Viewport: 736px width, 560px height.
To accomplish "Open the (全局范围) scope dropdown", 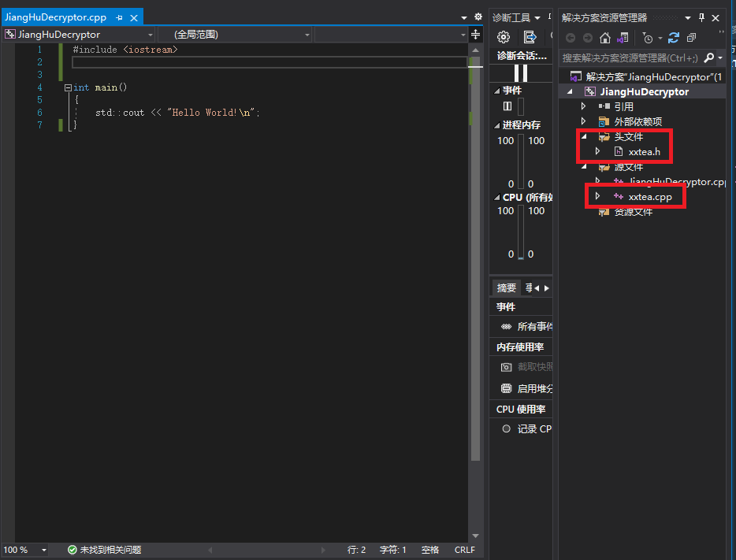I will click(307, 35).
